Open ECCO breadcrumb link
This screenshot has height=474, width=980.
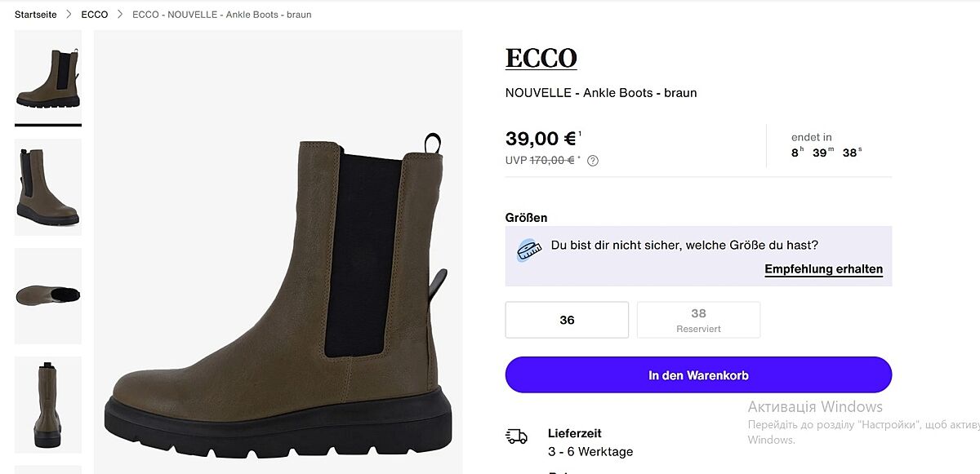(x=95, y=15)
